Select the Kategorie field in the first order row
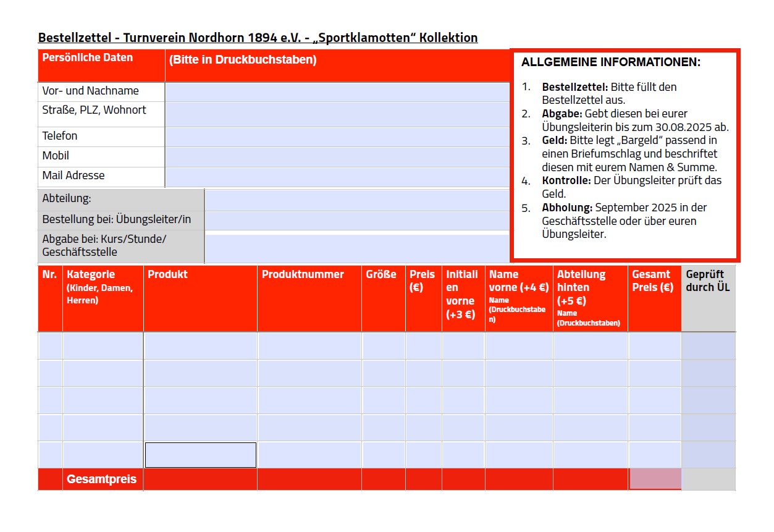Image resolution: width=774 pixels, height=532 pixels. 103,346
